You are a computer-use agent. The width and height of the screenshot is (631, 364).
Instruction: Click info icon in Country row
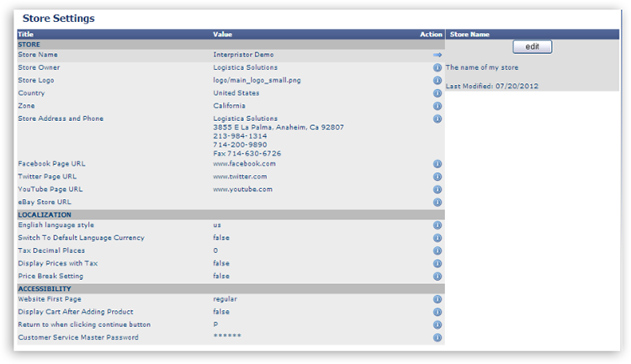tap(437, 93)
